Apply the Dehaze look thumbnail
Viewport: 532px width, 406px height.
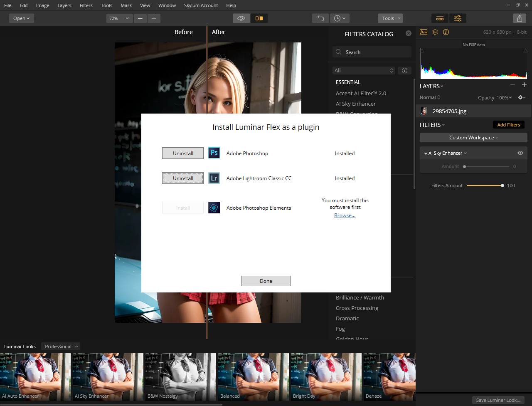(x=389, y=377)
